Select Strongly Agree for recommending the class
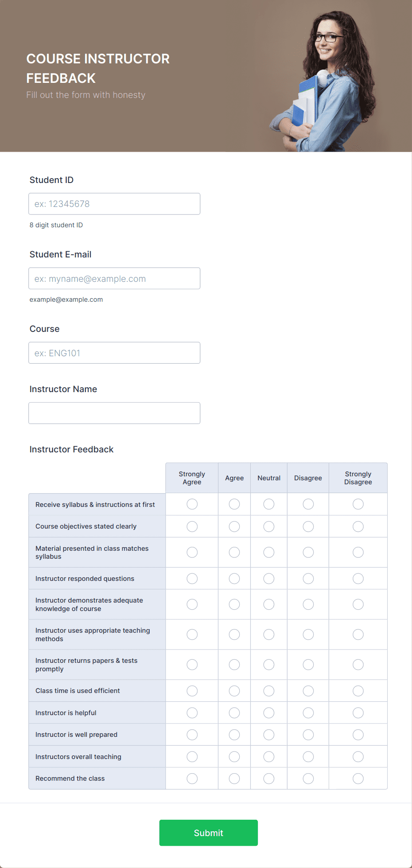 pyautogui.click(x=191, y=778)
